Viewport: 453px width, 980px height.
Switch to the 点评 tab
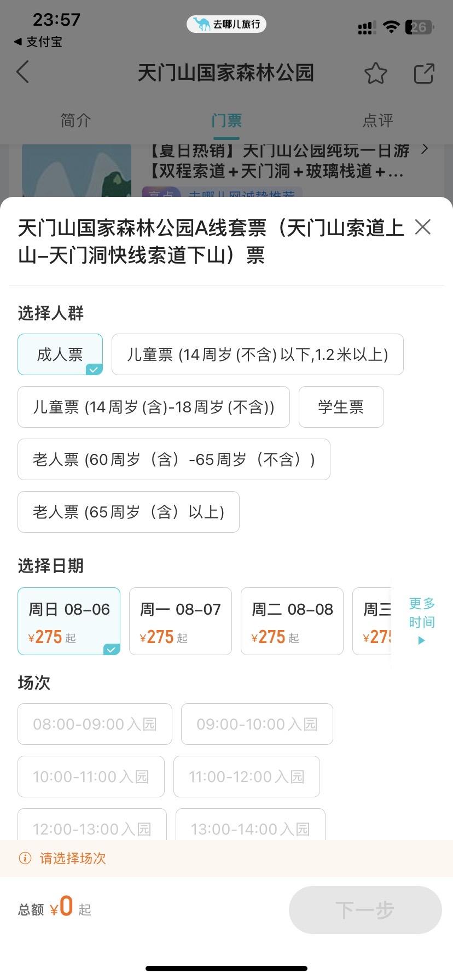pos(377,120)
